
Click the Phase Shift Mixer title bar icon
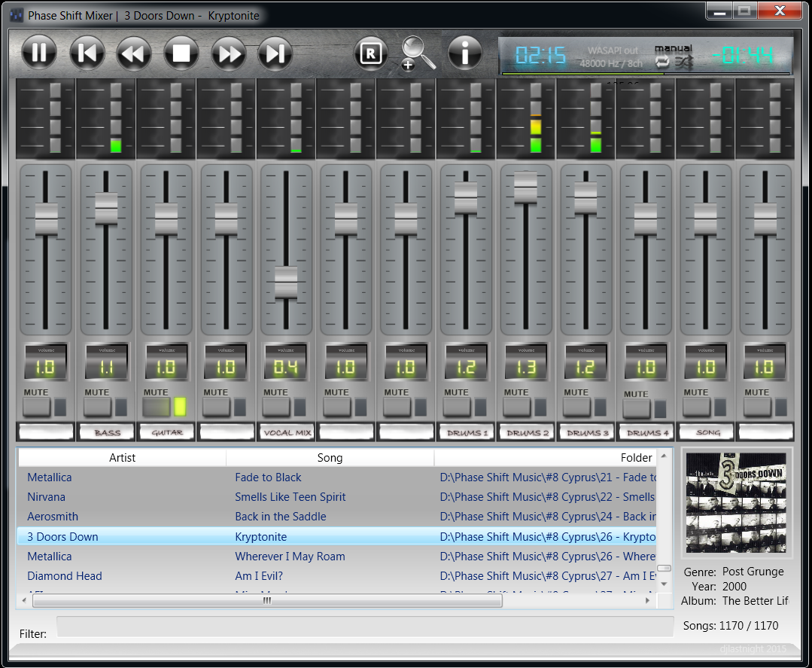point(17,15)
